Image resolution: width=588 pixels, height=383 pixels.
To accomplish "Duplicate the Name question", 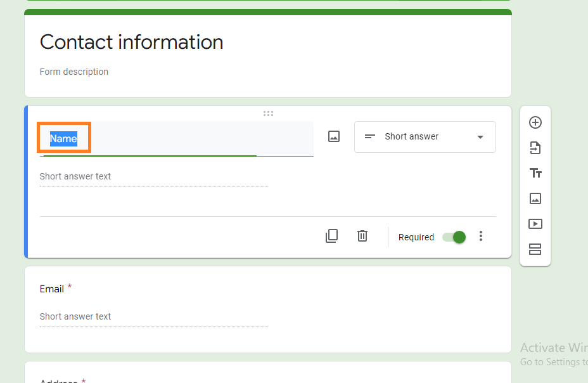I will (331, 237).
